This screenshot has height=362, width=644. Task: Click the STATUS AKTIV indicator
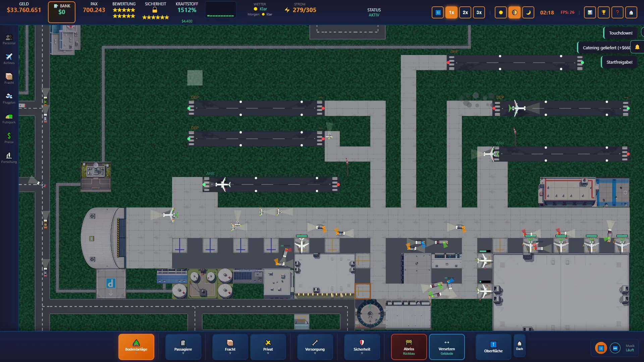point(374,12)
